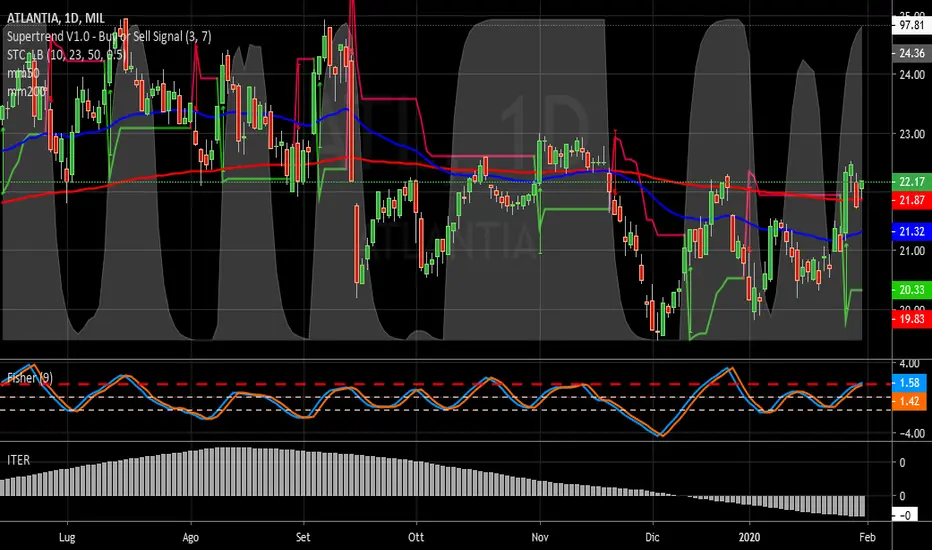Click the 24.36 price axis tag
Viewport: 932px width, 550px height.
click(x=911, y=54)
